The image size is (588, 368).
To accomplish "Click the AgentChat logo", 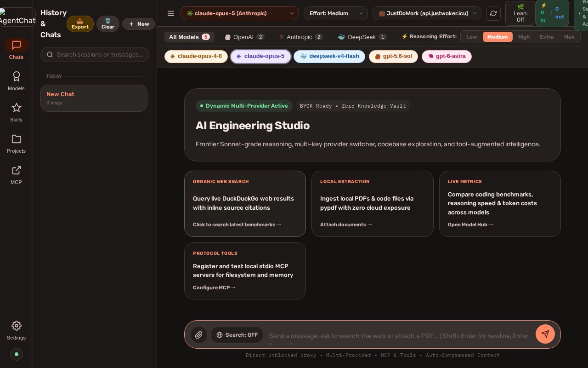I will pyautogui.click(x=17, y=17).
